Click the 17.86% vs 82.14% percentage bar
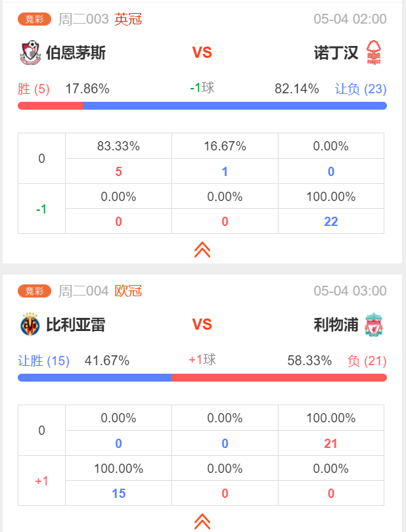This screenshot has width=406, height=532. pos(202,106)
